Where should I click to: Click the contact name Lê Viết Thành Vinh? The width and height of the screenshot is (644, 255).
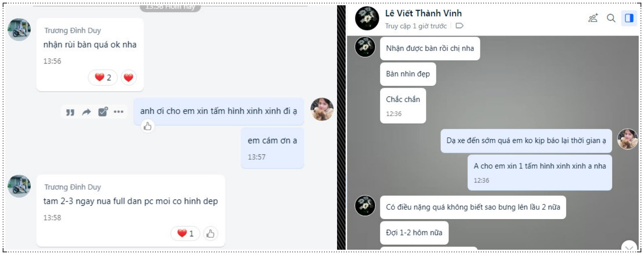point(423,13)
